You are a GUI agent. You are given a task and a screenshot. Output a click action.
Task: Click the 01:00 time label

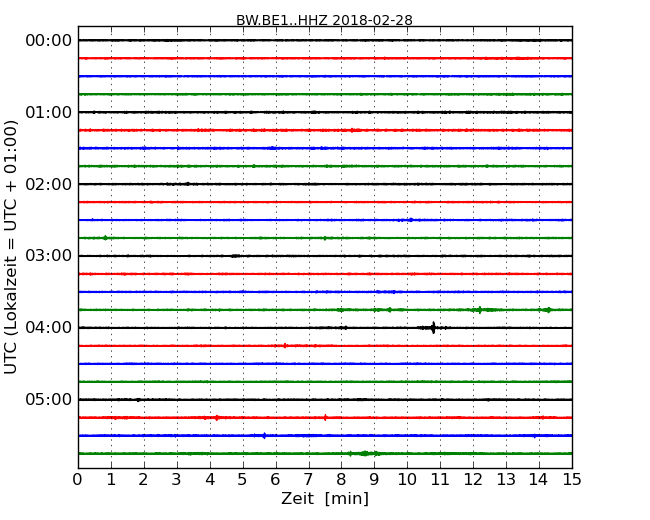pos(49,112)
